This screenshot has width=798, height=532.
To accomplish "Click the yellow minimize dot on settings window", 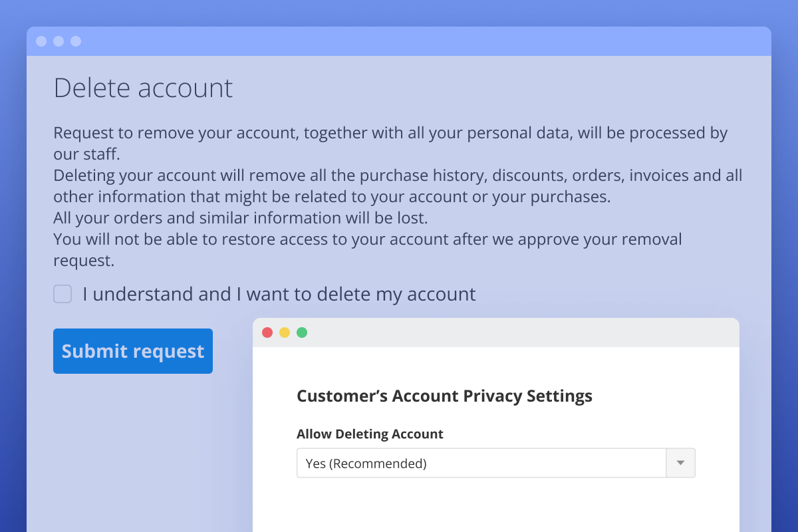I will pyautogui.click(x=285, y=332).
